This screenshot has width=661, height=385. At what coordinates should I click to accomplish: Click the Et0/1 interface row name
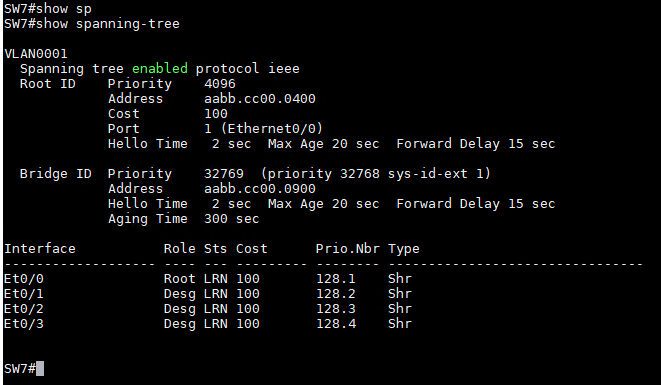tap(24, 293)
